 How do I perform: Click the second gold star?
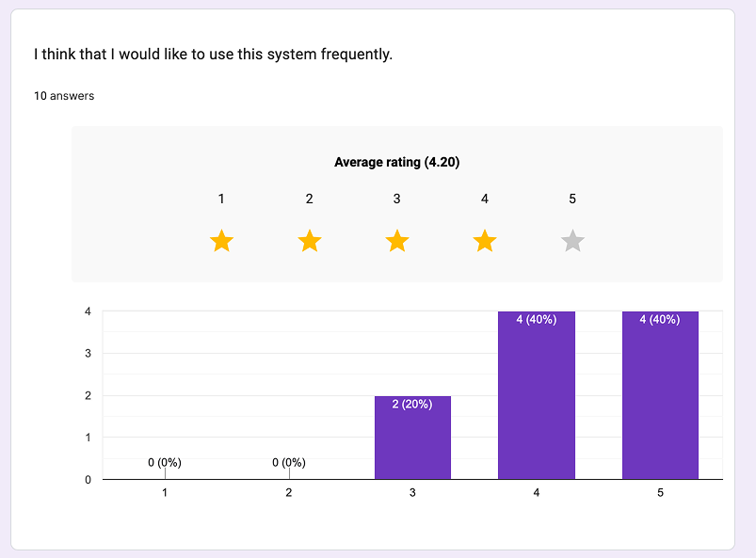[310, 242]
